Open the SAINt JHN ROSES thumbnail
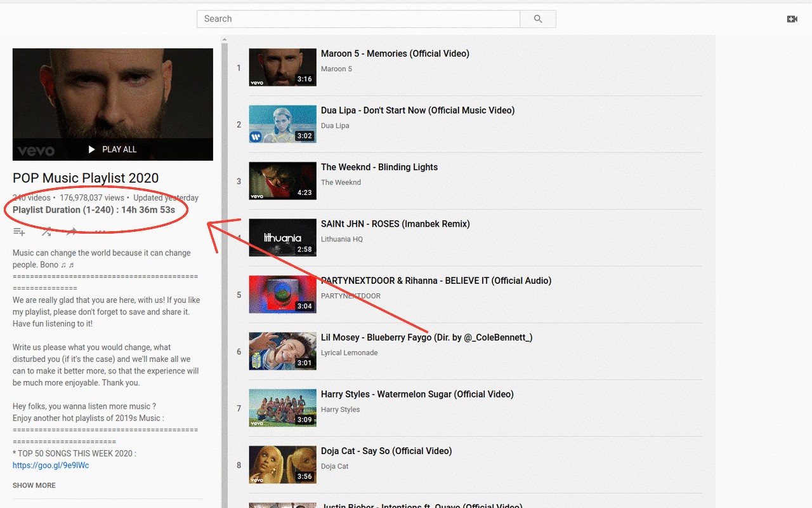This screenshot has height=508, width=812. (x=282, y=237)
